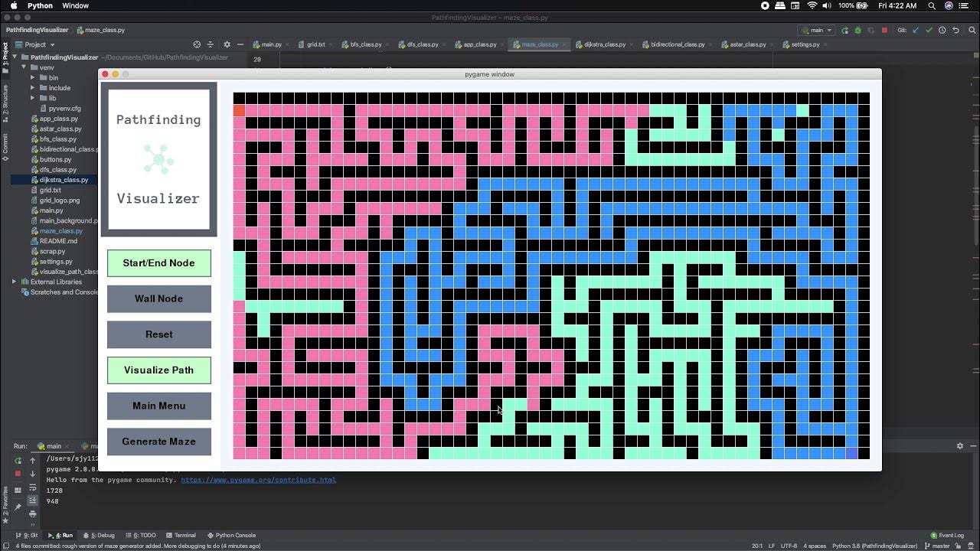
Task: Open the Event Log
Action: pos(947,536)
